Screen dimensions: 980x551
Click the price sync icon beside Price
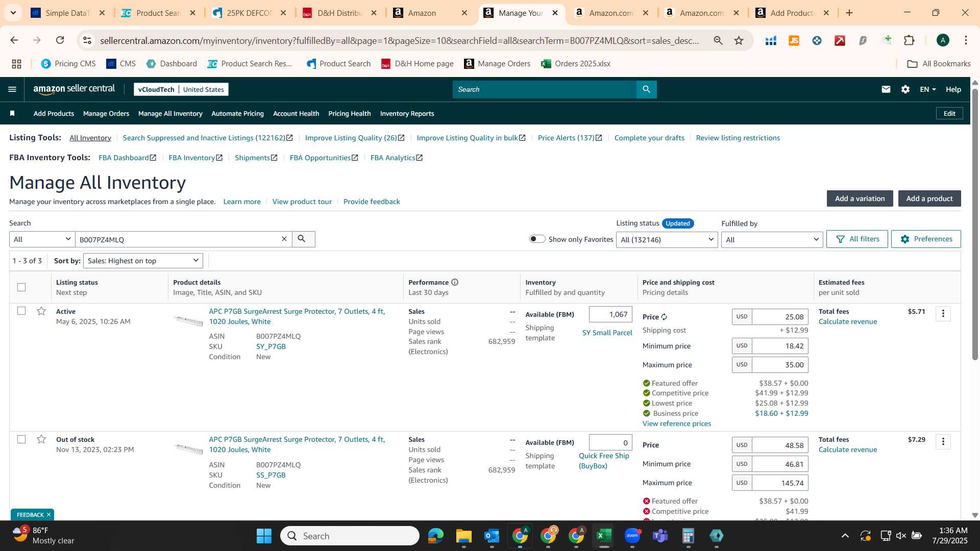point(664,317)
